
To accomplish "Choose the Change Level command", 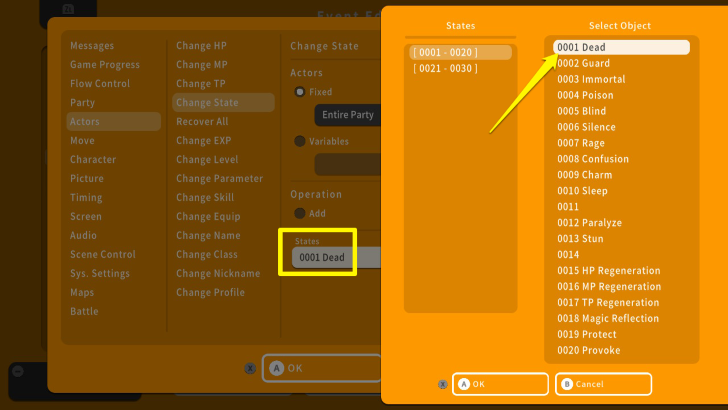I will coord(207,160).
